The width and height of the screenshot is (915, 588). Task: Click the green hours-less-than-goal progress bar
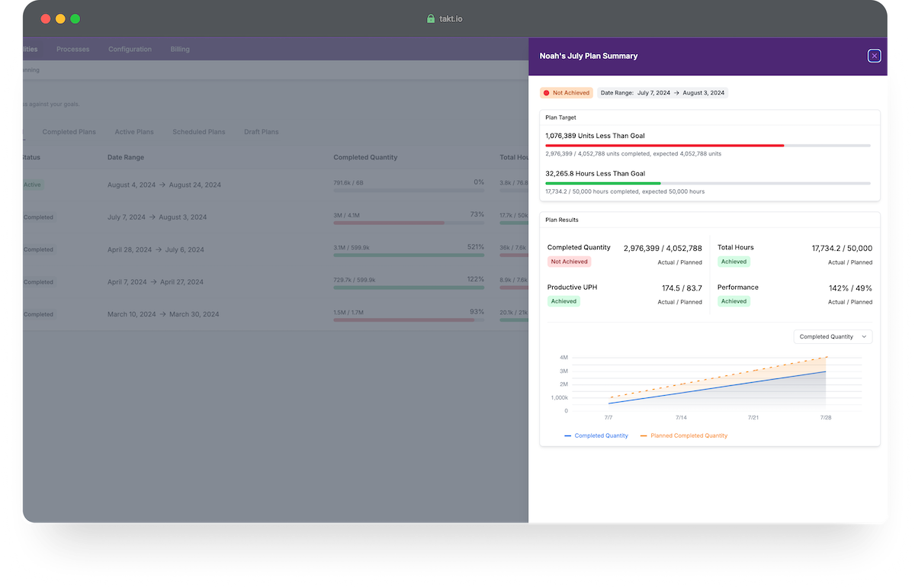click(708, 183)
